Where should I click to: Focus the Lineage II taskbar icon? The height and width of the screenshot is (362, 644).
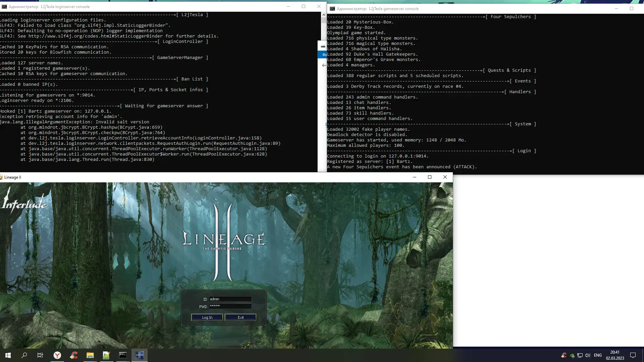139,355
